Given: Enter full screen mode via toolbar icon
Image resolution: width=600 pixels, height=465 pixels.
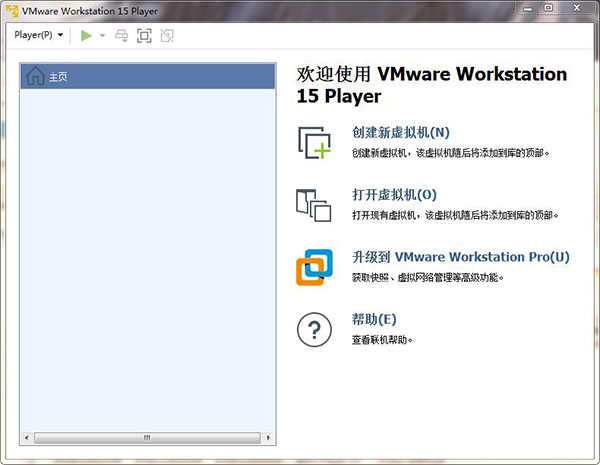Looking at the screenshot, I should tap(144, 35).
